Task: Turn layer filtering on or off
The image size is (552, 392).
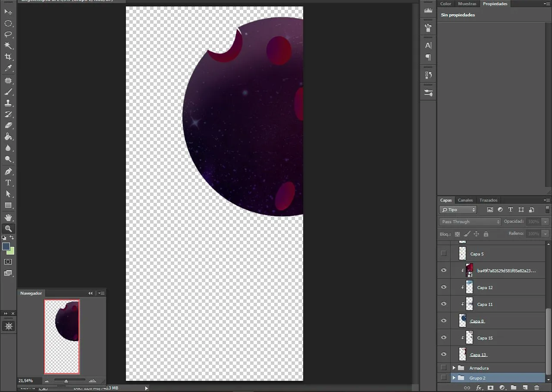Action: 547,210
